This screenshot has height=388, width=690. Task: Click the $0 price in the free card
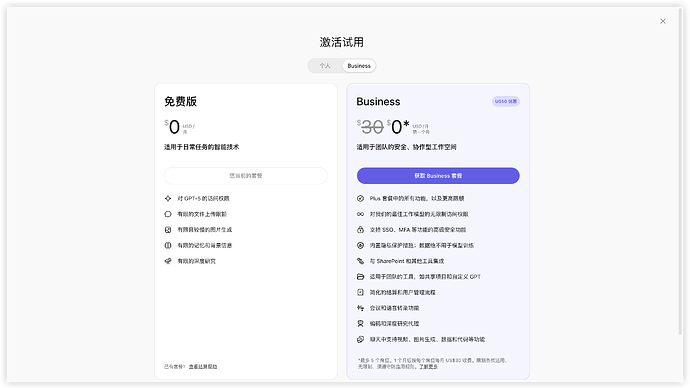click(x=172, y=127)
